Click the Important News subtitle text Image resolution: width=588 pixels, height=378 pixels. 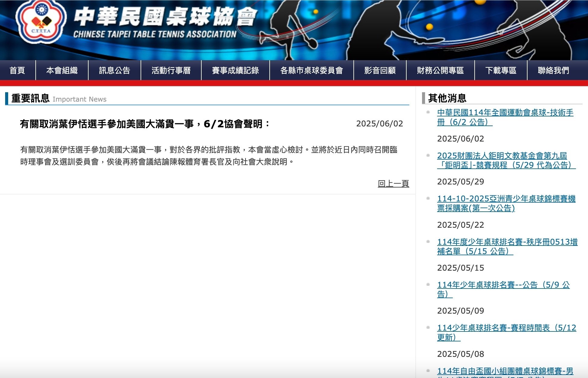tap(80, 99)
